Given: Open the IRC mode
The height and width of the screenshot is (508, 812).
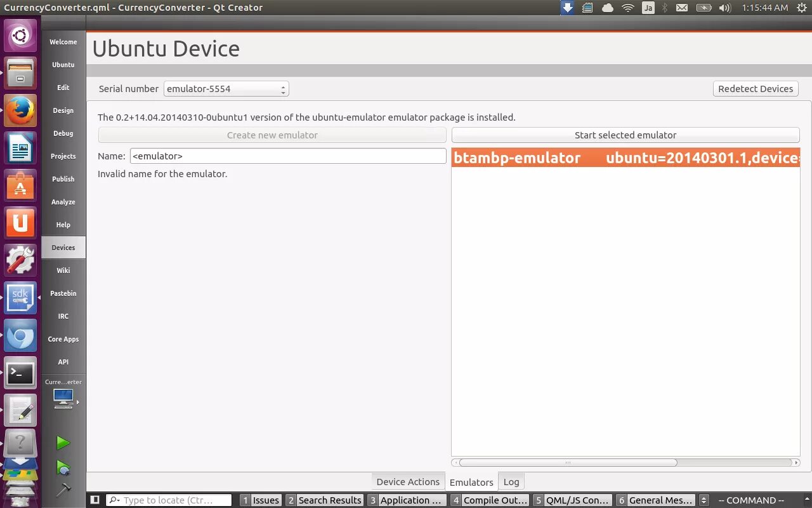Looking at the screenshot, I should click(63, 316).
